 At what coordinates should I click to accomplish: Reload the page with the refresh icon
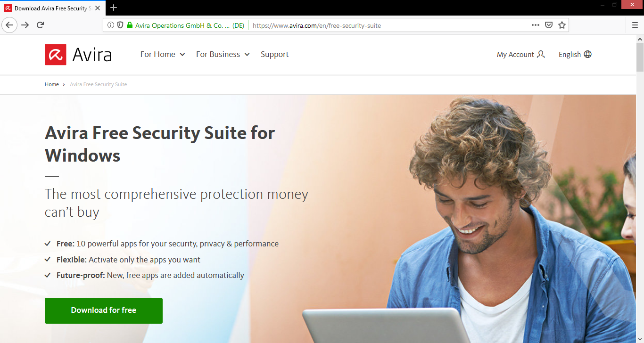click(x=41, y=25)
